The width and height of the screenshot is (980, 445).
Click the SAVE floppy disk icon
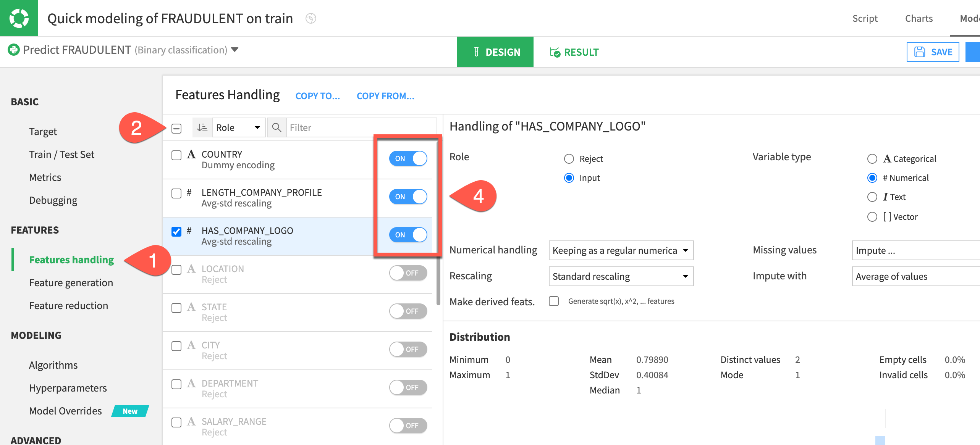(x=920, y=52)
